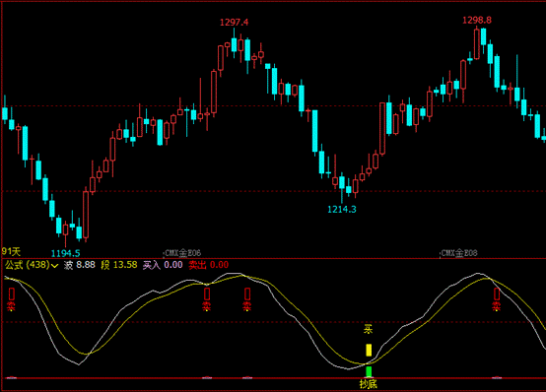Click the 卖出 0.00 indicator readout
Viewport: 546px width, 392px height.
pyautogui.click(x=209, y=265)
